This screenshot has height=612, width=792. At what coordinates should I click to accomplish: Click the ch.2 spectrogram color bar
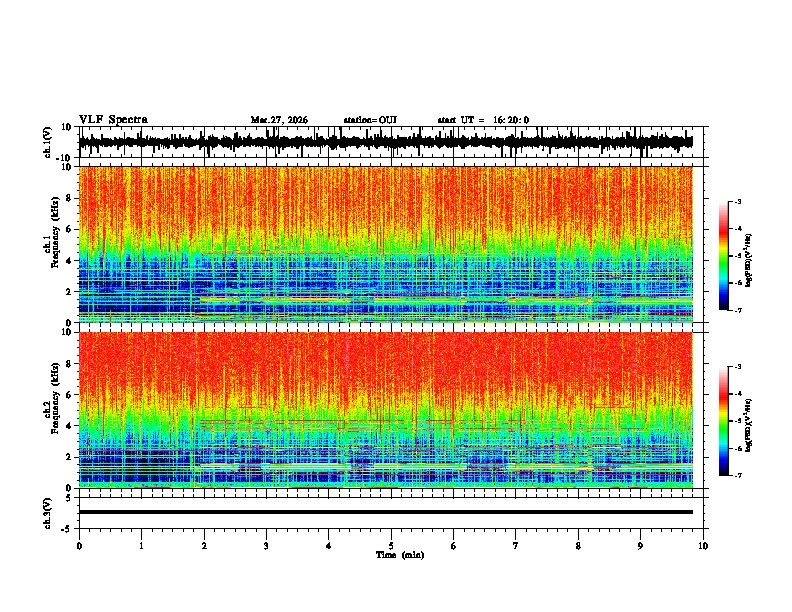(724, 421)
